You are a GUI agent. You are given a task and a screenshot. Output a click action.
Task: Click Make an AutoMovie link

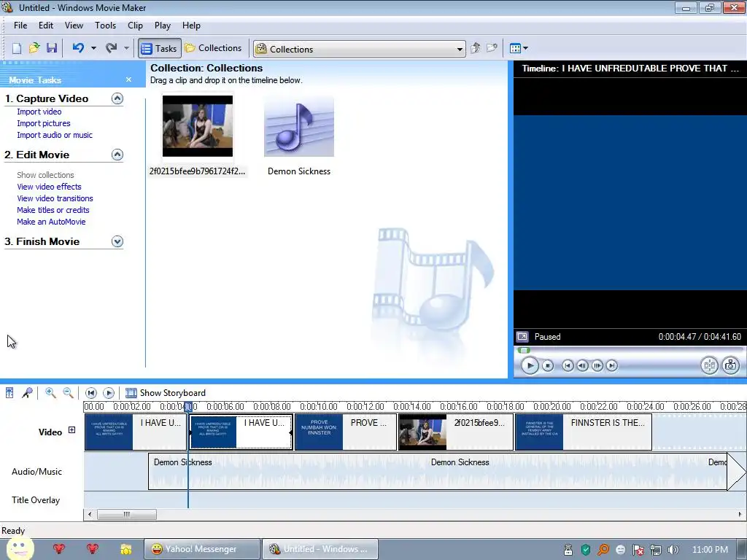point(51,222)
